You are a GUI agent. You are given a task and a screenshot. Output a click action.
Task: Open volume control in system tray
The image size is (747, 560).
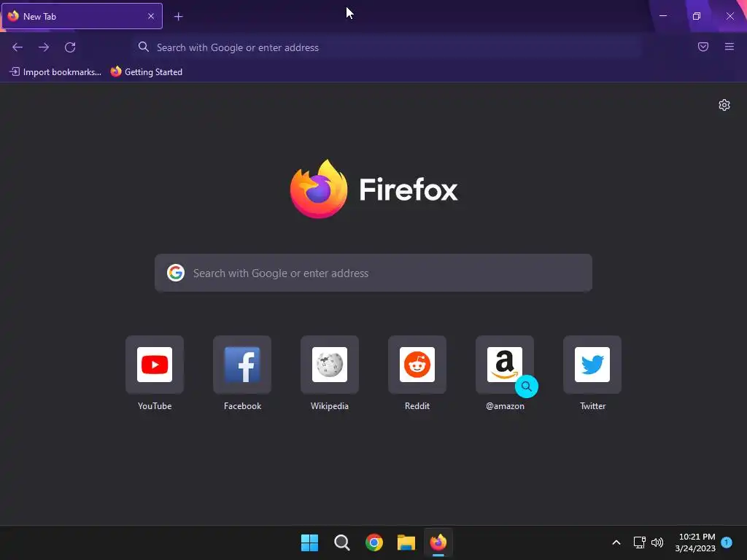(x=657, y=542)
